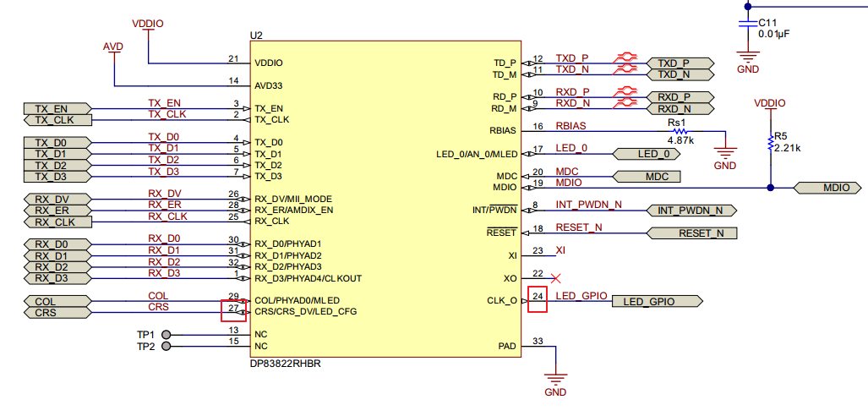Click the red INT_PWDN_N net label
This screenshot has width=868, height=416.
pos(588,205)
